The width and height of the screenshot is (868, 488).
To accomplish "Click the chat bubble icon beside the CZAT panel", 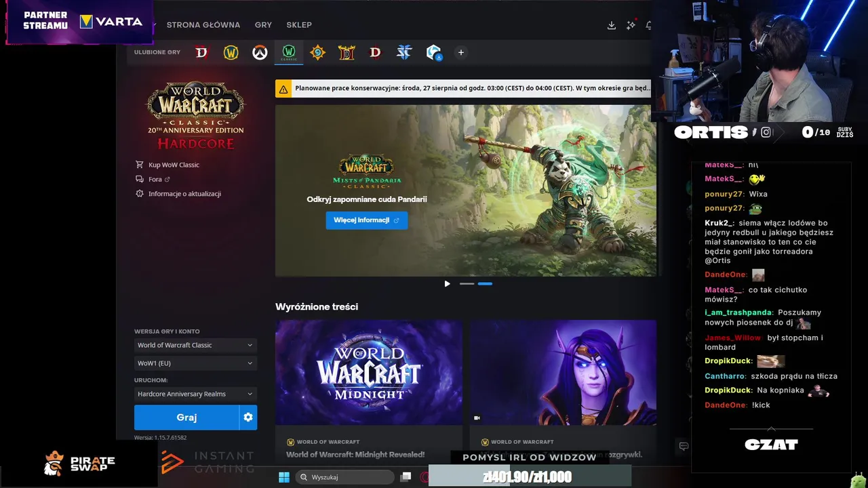I will (x=684, y=446).
